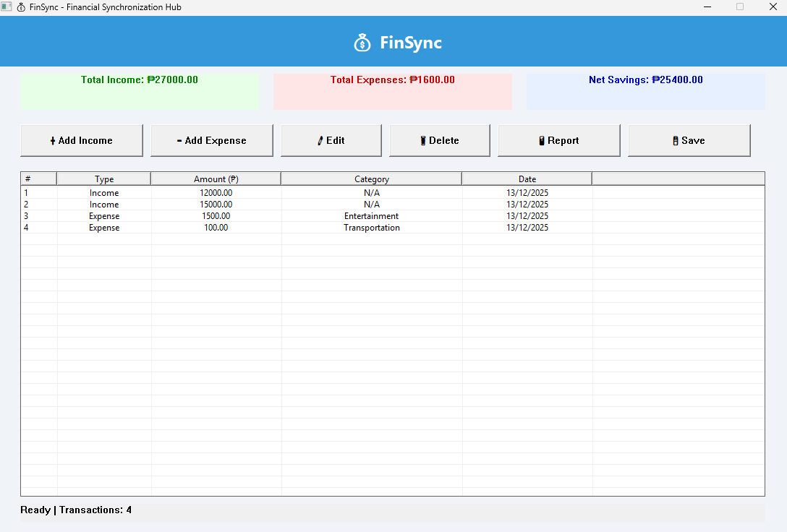Screen dimensions: 787x532
Task: Click the Category column header
Action: click(x=371, y=179)
